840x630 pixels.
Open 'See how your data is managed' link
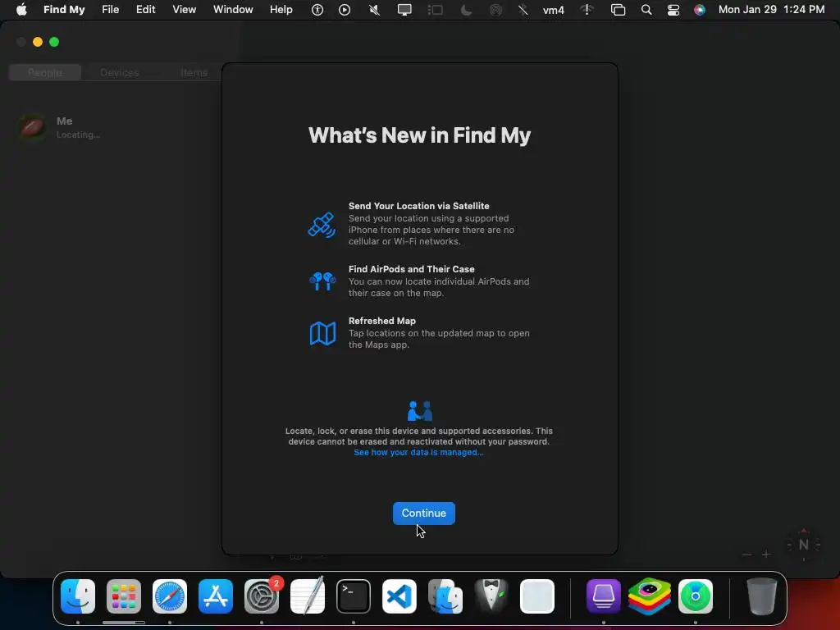pos(418,452)
